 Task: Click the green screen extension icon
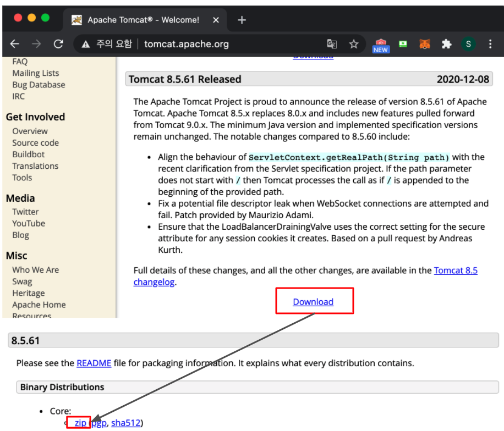(403, 43)
